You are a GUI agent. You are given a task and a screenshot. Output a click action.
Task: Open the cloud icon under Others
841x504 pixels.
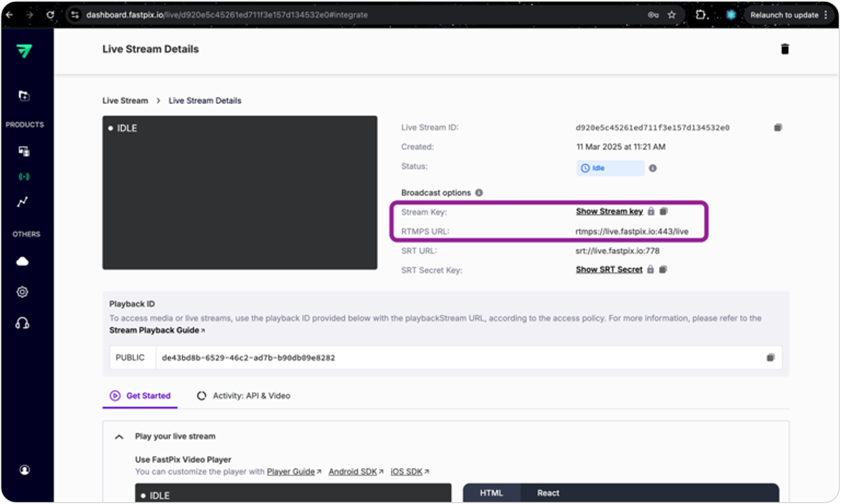click(x=23, y=262)
